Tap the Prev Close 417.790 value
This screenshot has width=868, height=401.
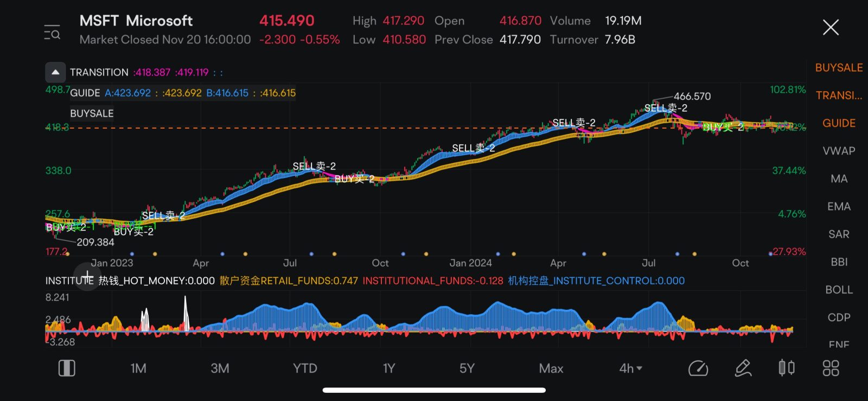click(520, 40)
